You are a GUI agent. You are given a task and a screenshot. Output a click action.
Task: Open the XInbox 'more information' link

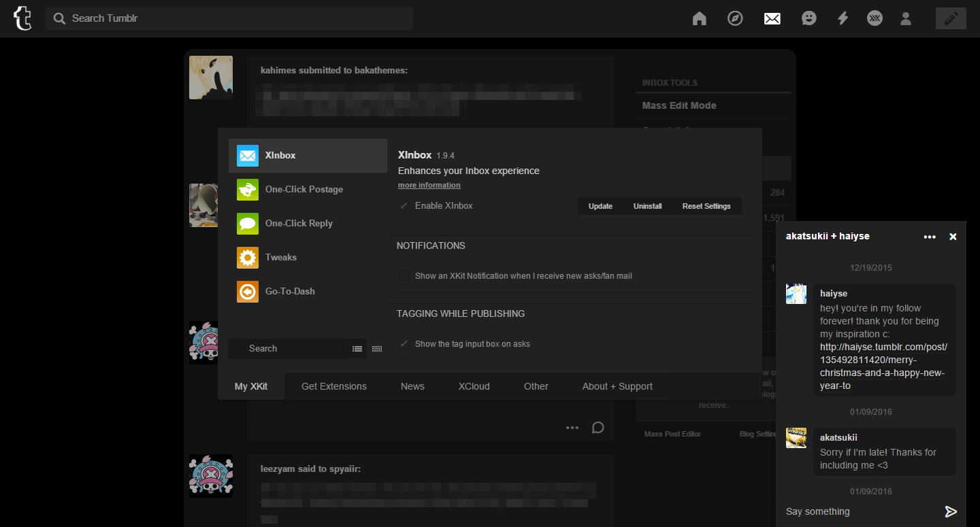[429, 185]
